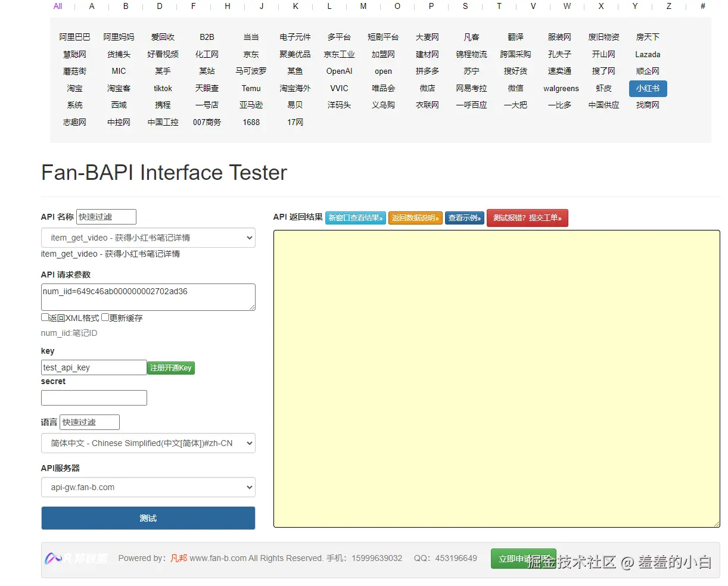The height and width of the screenshot is (586, 728).
Task: Select the tiktok platform
Action: pos(163,88)
